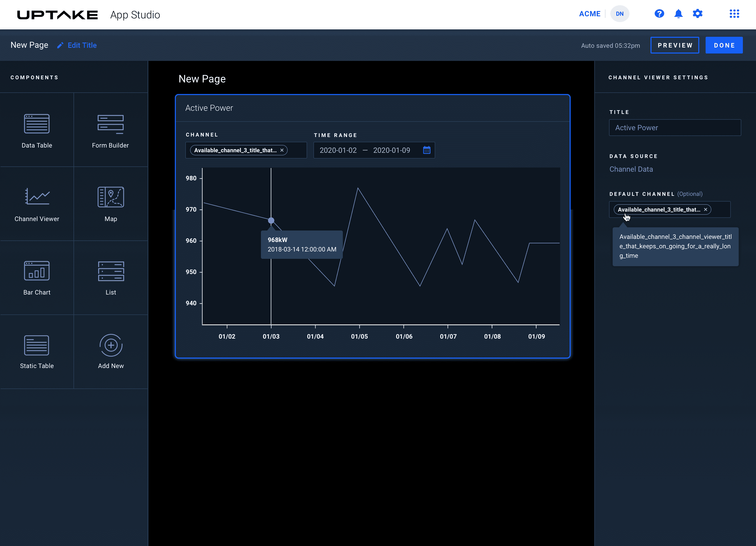The width and height of the screenshot is (756, 546).
Task: Select the Form Builder component icon
Action: [x=110, y=124]
